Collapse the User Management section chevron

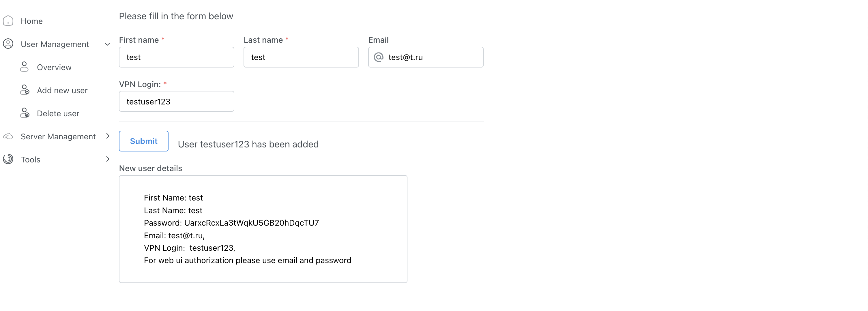[x=107, y=44]
